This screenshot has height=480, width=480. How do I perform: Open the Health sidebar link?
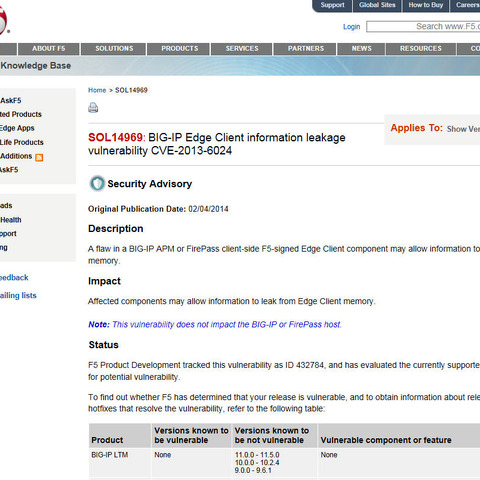pyautogui.click(x=11, y=220)
